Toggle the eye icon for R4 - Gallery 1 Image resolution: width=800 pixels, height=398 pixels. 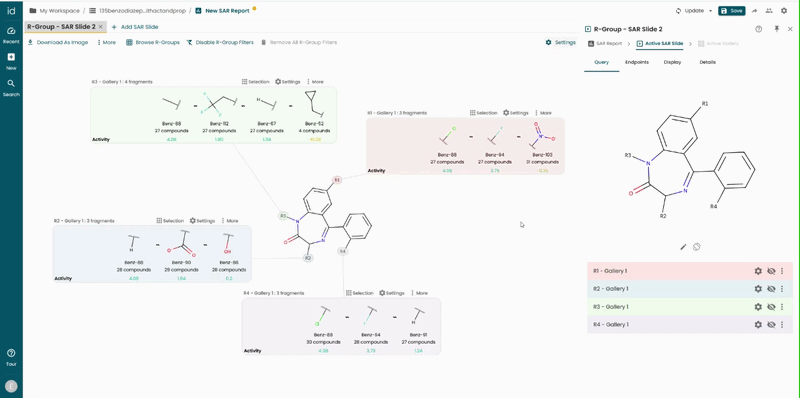click(771, 325)
